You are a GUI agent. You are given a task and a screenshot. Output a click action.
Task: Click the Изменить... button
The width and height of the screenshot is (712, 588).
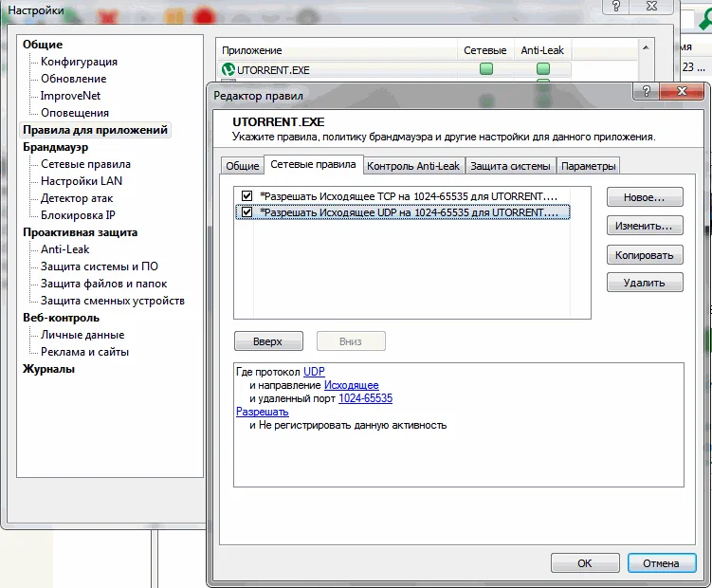(645, 226)
